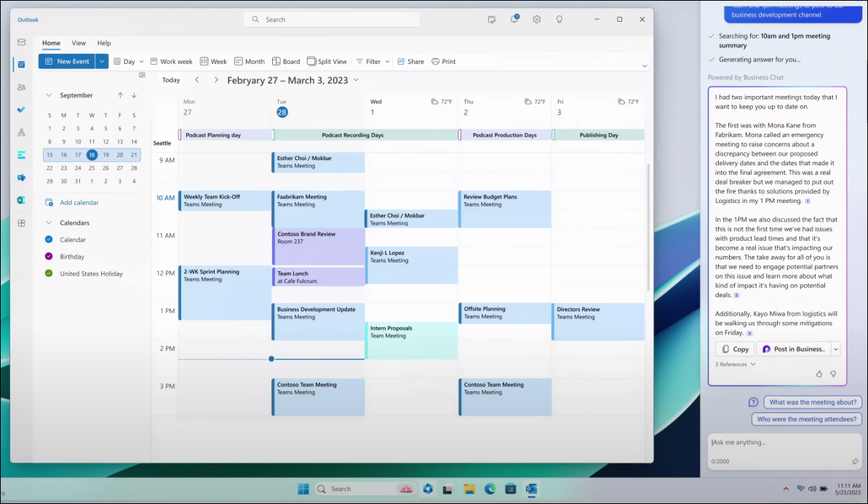Select date 18 in mini calendar
This screenshot has height=504, width=868.
click(x=92, y=155)
